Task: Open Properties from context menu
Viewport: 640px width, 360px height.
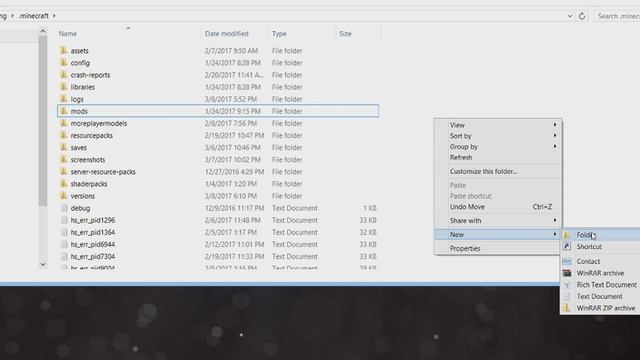Action: [x=498, y=248]
